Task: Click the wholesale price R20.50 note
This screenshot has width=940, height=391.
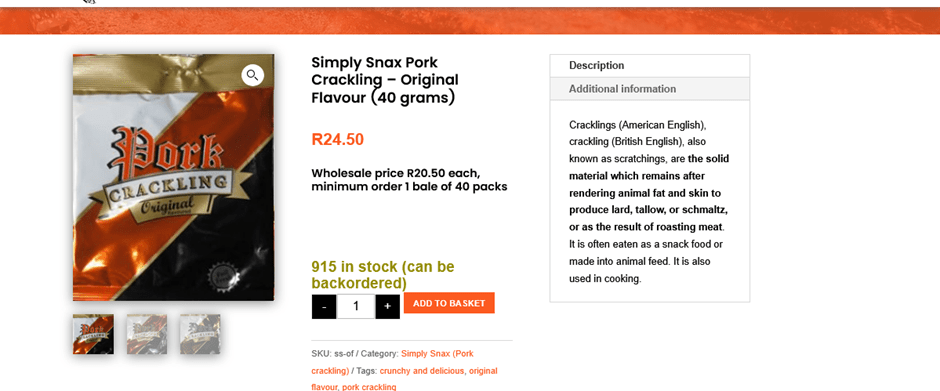Action: pos(409,180)
